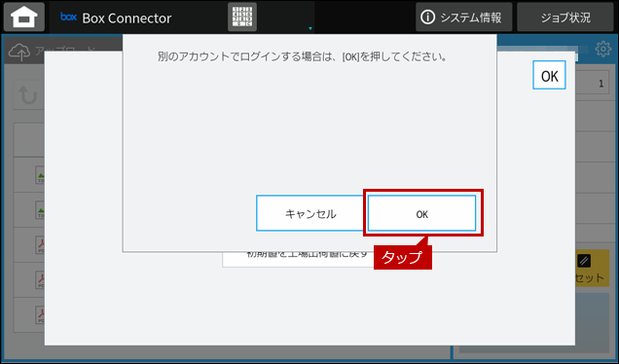Open the settings gear icon
The height and width of the screenshot is (364, 619).
tap(602, 50)
